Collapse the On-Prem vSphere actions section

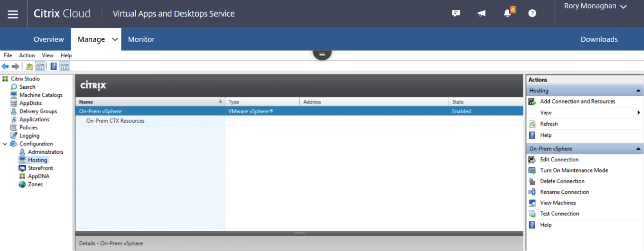[x=638, y=149]
